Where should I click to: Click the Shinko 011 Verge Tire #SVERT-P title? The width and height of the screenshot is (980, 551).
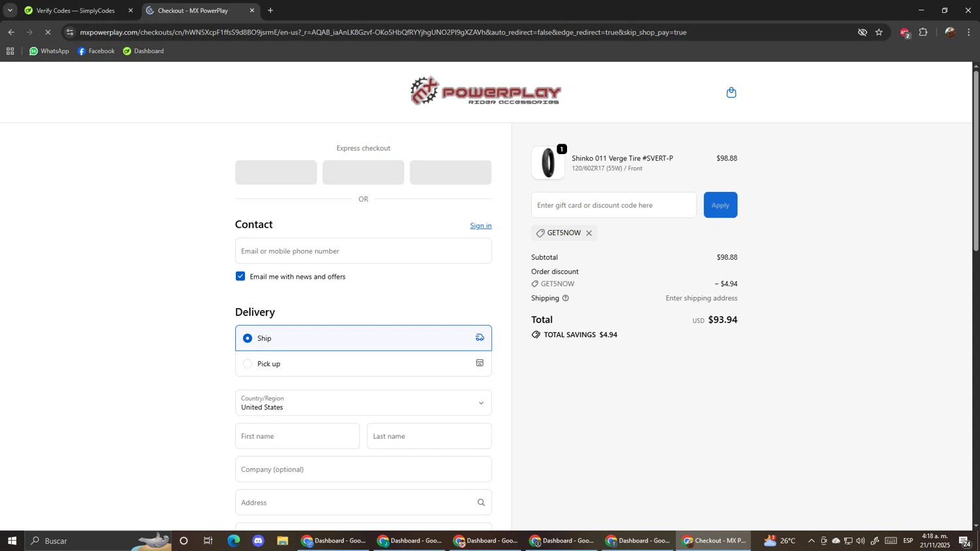[x=622, y=158]
